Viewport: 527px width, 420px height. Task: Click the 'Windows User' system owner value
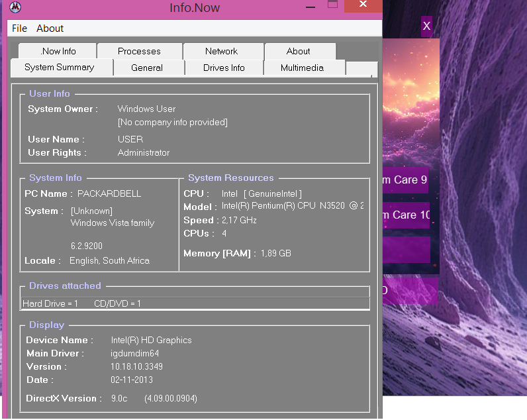146,109
